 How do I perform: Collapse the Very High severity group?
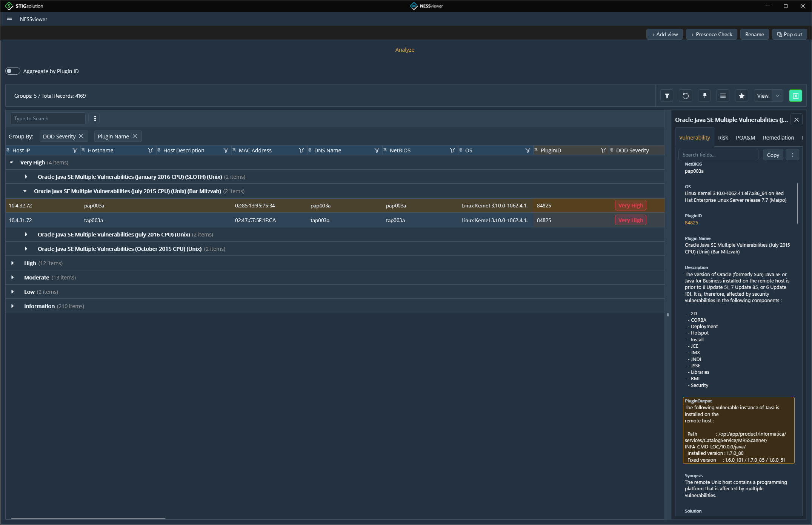(x=11, y=162)
